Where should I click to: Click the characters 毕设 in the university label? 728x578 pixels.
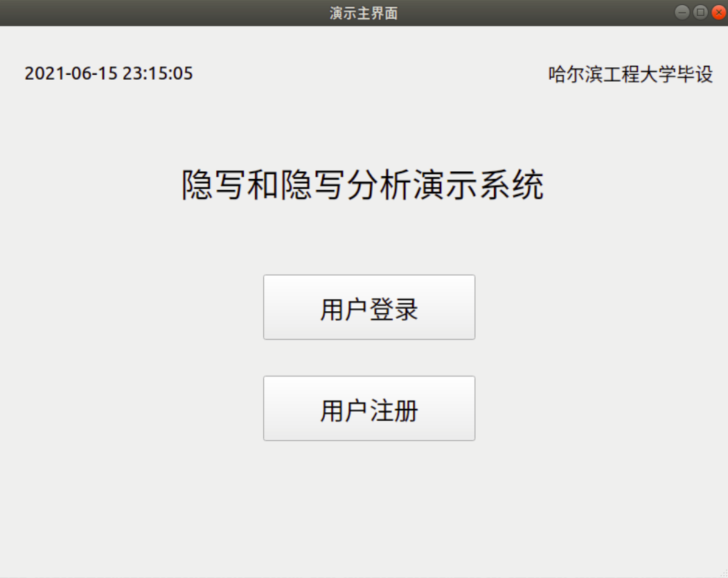(x=695, y=74)
